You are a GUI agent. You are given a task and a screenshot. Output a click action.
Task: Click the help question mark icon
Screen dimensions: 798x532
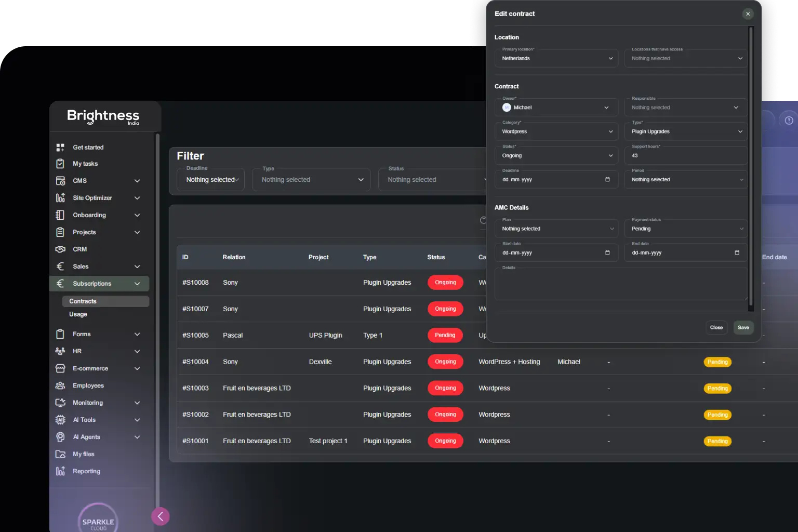[789, 121]
